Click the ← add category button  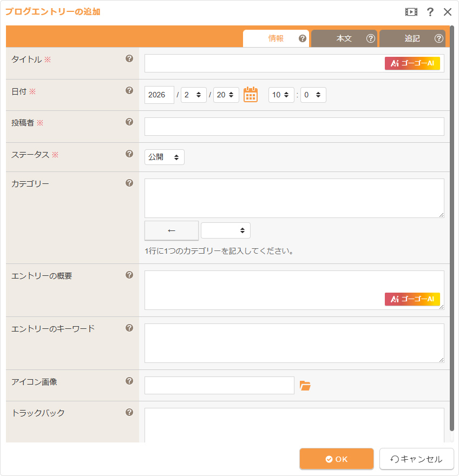(172, 230)
